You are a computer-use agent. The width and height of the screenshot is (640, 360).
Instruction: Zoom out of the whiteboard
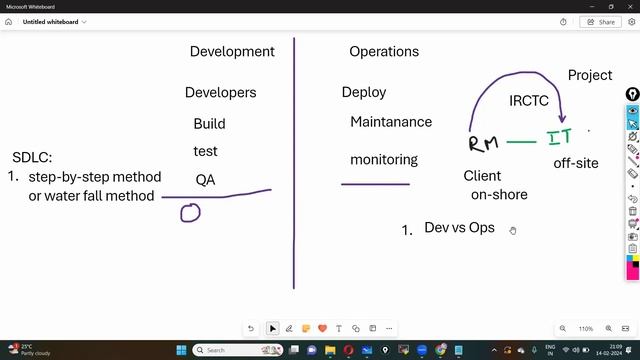(563, 329)
